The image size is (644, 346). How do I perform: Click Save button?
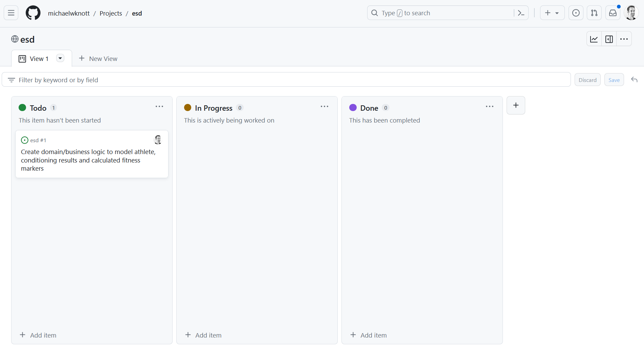[614, 80]
